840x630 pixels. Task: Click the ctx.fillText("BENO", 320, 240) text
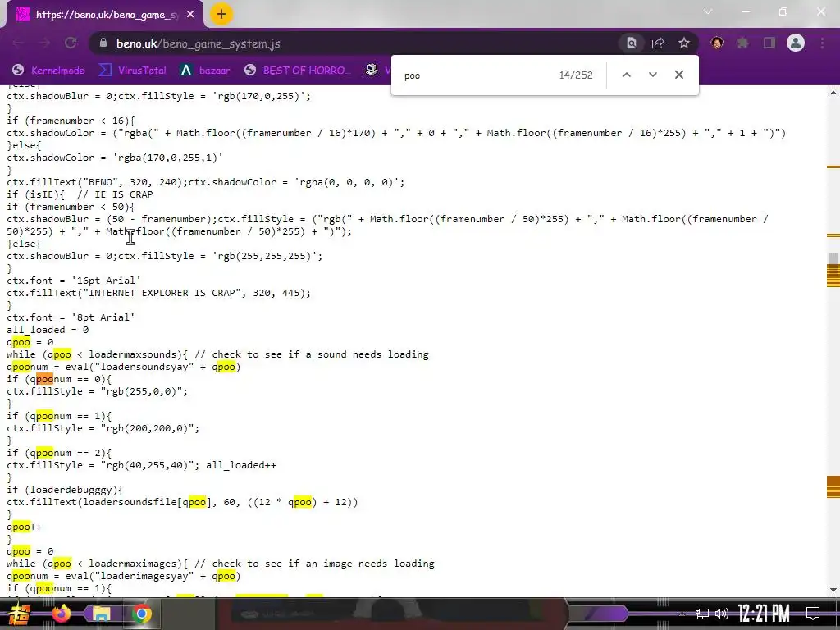pyautogui.click(x=98, y=182)
